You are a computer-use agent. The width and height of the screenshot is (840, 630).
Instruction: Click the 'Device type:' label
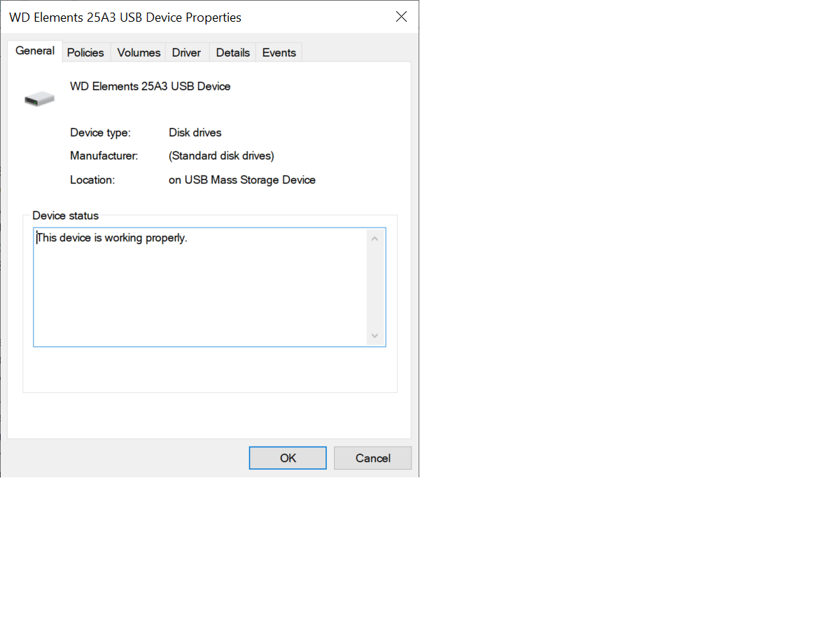pos(100,132)
